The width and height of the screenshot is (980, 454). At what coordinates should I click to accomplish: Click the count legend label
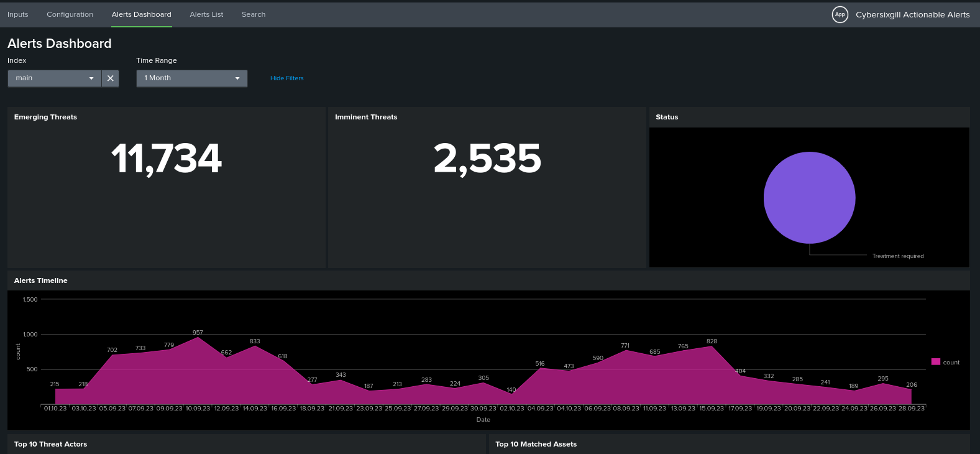coord(951,363)
